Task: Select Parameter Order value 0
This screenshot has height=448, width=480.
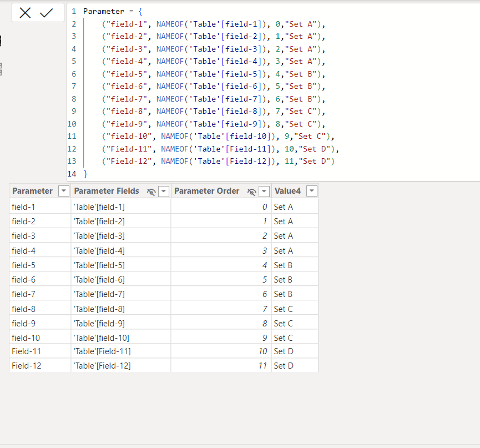Action: (221, 207)
